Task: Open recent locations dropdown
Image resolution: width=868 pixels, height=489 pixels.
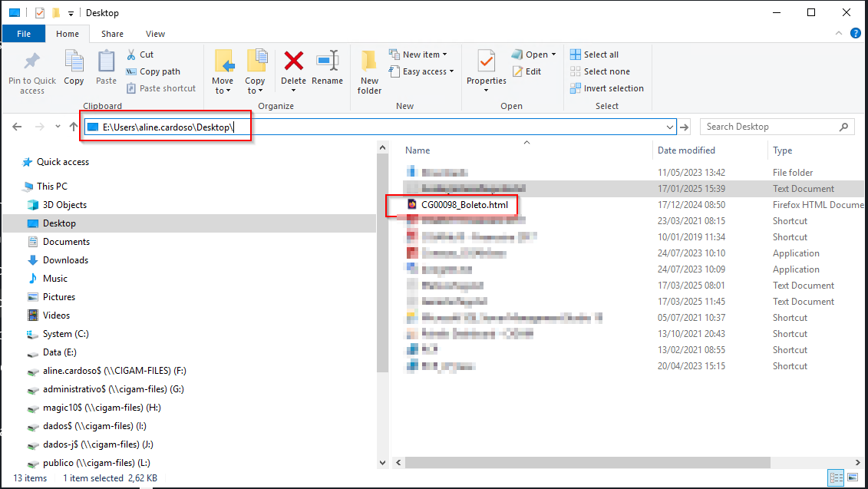Action: 58,127
